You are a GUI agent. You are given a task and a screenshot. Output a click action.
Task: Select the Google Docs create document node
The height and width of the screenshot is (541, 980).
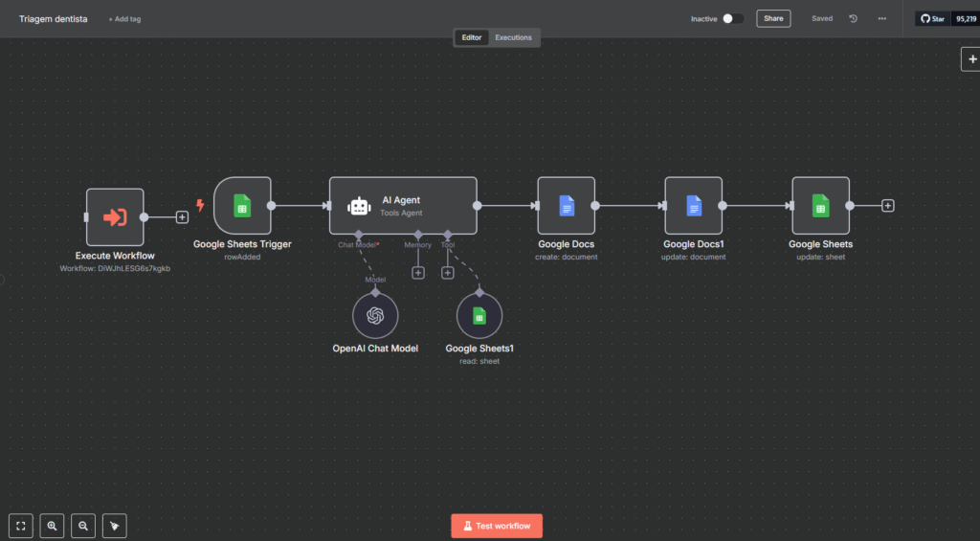tap(566, 205)
